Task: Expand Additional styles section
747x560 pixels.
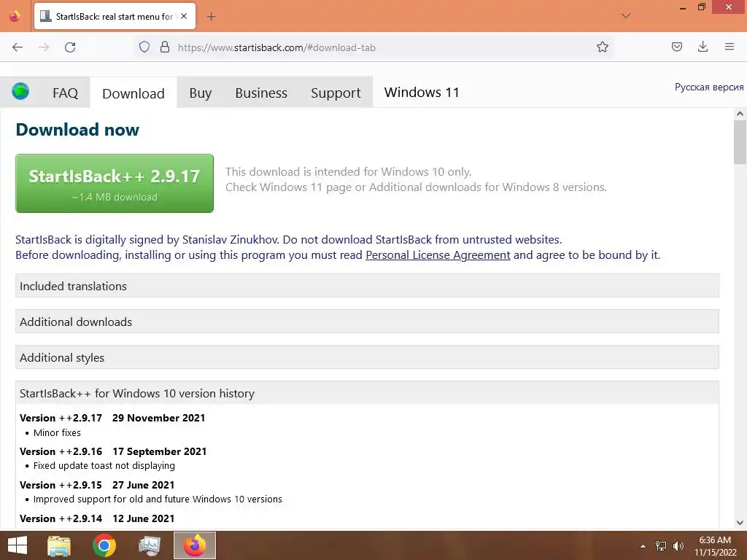Action: point(367,357)
